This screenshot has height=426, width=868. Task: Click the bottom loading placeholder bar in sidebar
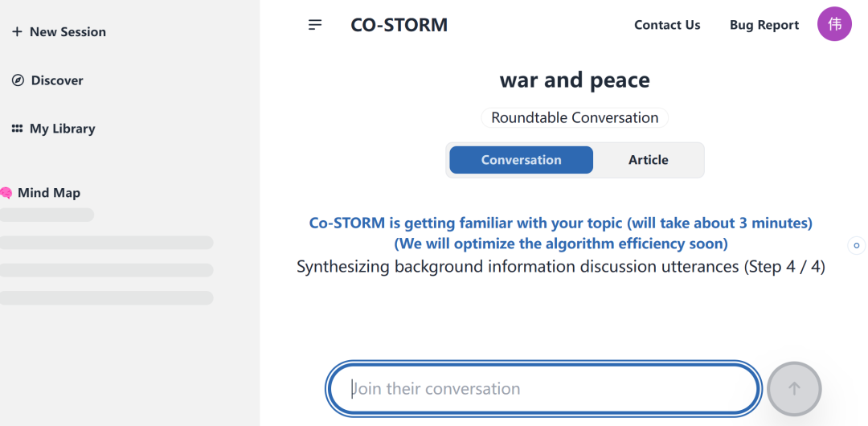click(106, 297)
